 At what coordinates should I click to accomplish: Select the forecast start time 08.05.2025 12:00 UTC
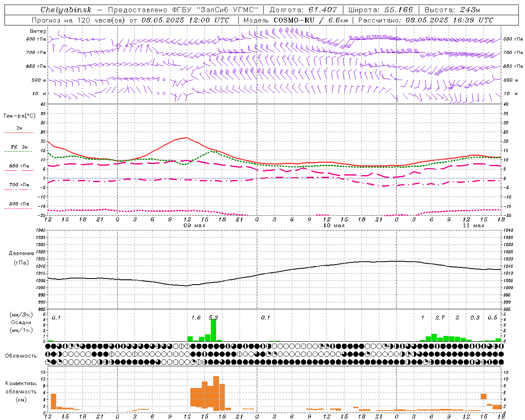tap(185, 20)
